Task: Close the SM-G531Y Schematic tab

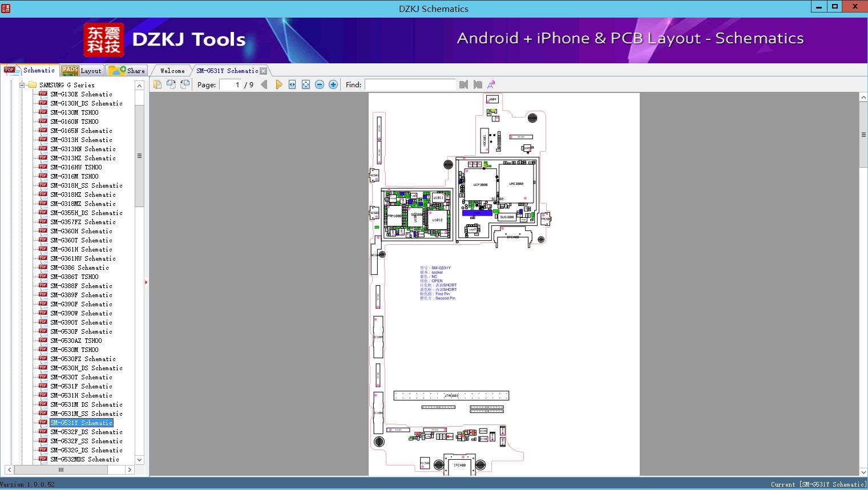Action: [264, 71]
